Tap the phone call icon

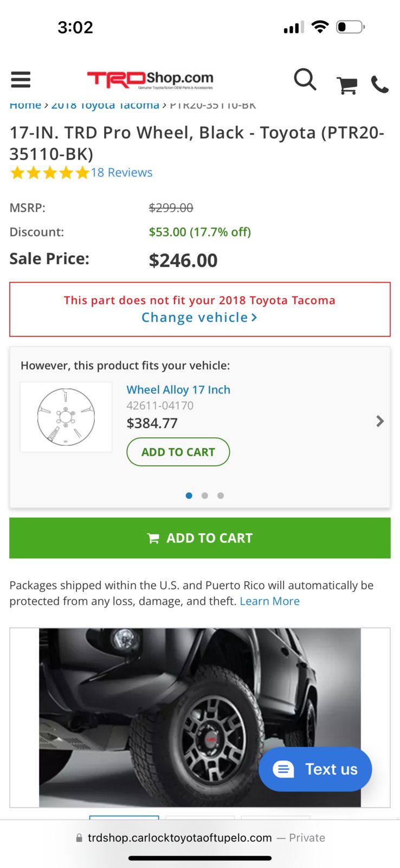click(379, 85)
